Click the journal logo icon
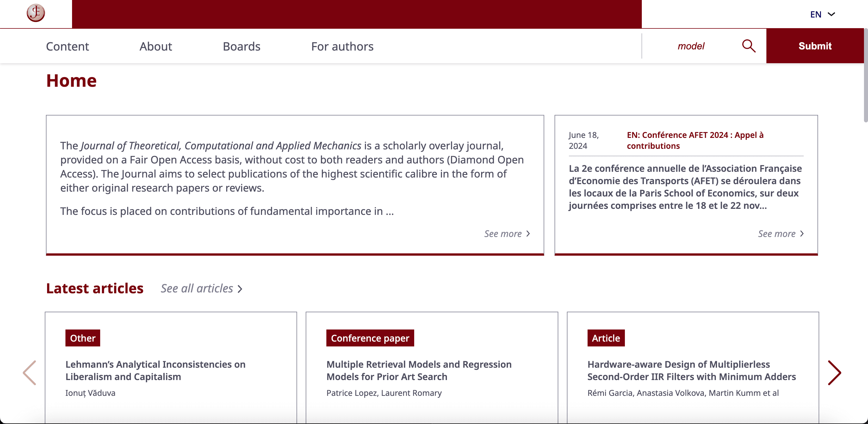 tap(36, 13)
